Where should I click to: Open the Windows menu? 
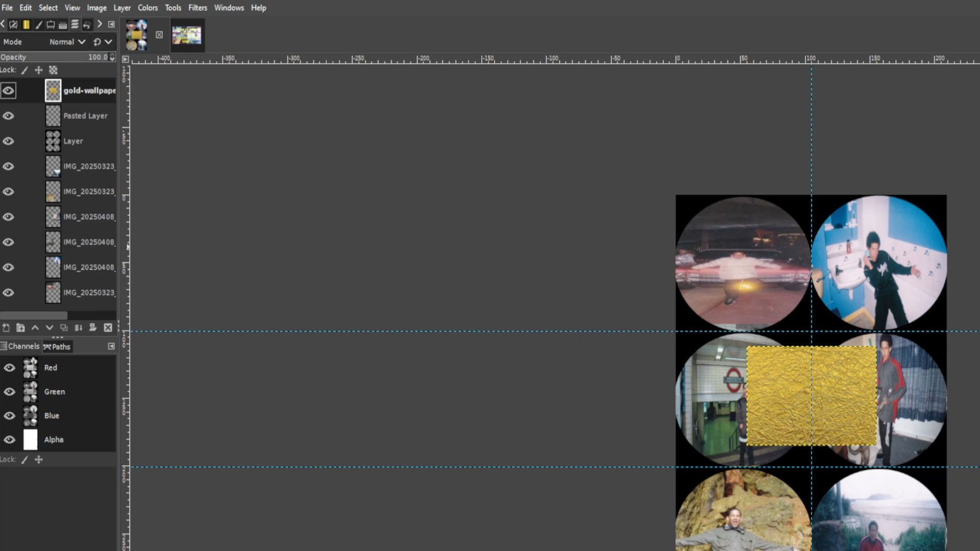click(x=229, y=8)
